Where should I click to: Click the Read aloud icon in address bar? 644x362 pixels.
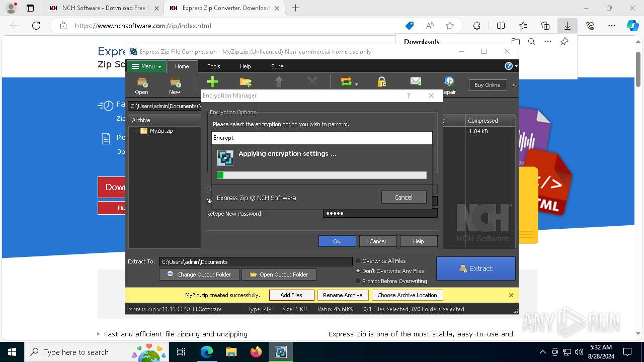pyautogui.click(x=430, y=26)
